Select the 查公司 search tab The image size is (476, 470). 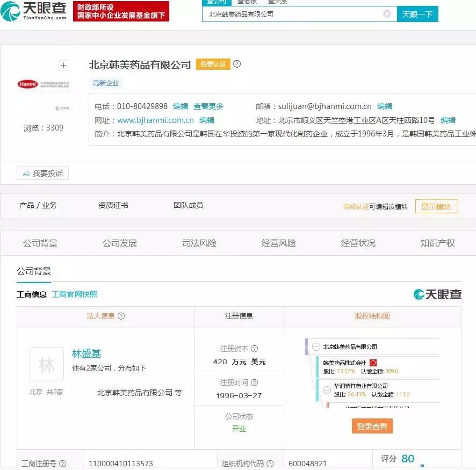pyautogui.click(x=217, y=2)
